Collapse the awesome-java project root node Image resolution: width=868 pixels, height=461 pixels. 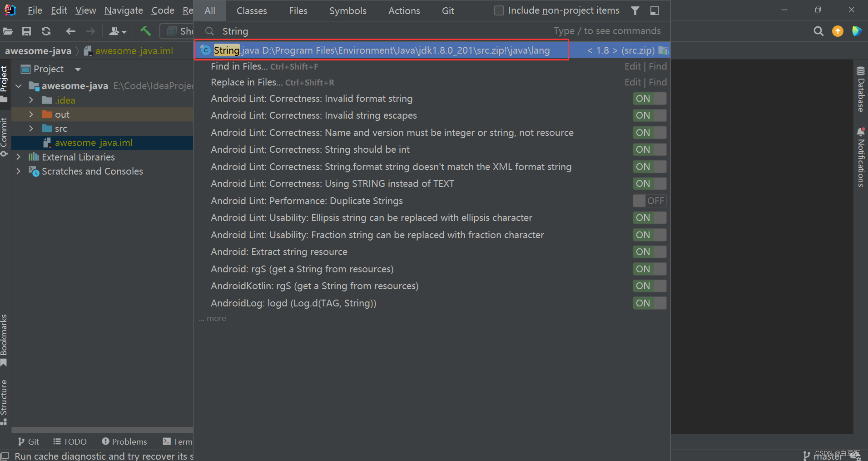tap(19, 86)
